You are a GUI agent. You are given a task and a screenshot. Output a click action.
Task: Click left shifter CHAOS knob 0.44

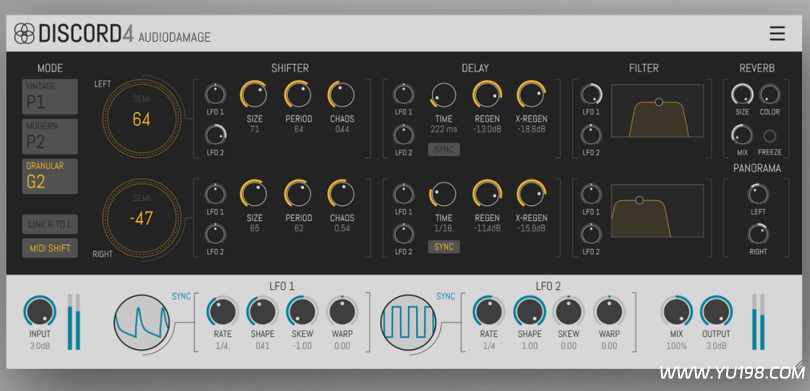point(341,95)
